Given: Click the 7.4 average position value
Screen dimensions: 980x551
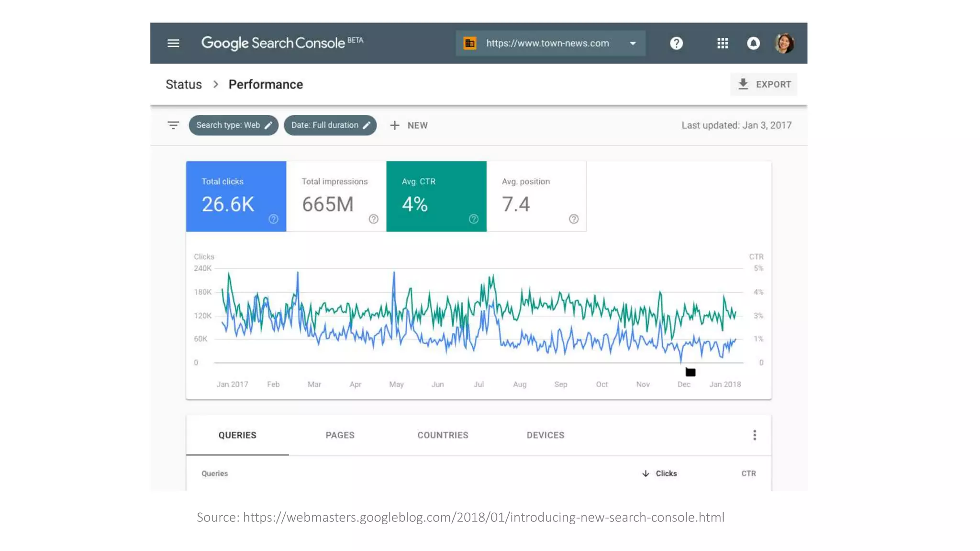Looking at the screenshot, I should coord(516,204).
